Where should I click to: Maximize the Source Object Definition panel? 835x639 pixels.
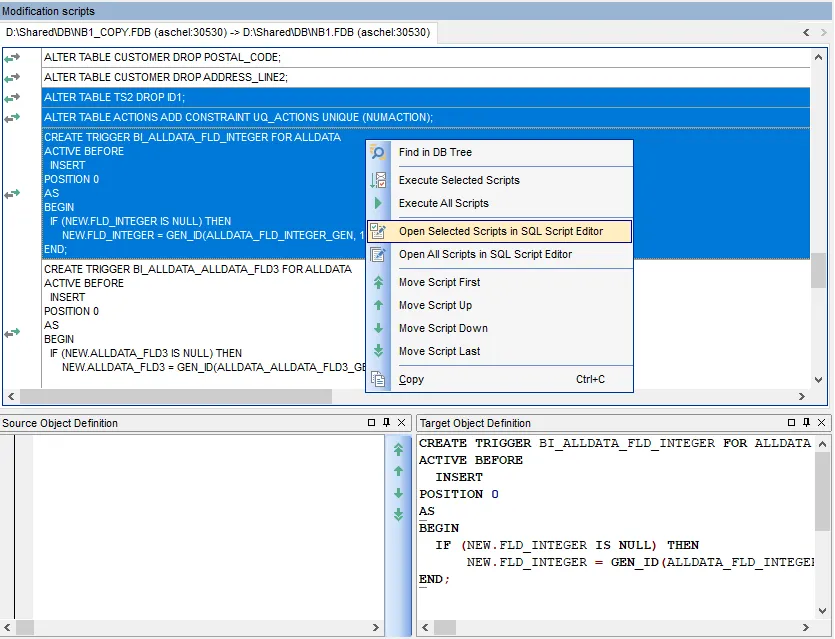(372, 423)
